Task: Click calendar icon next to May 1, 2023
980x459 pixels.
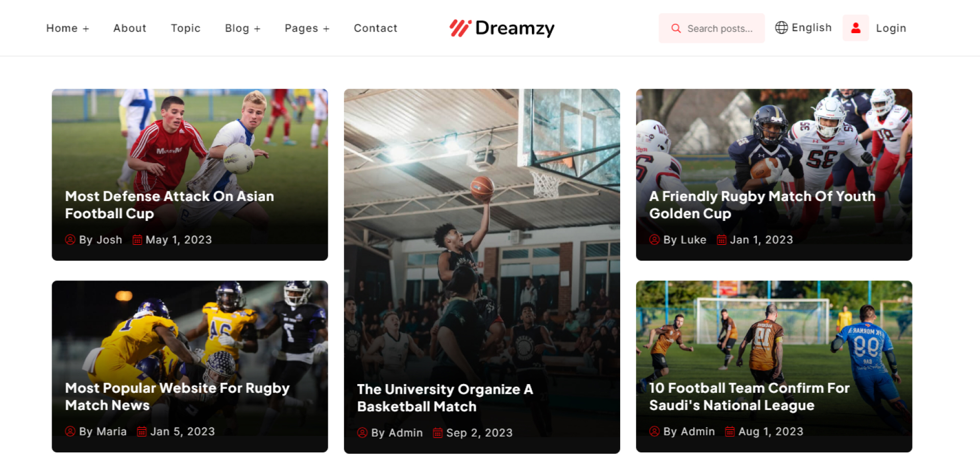Action: 137,240
